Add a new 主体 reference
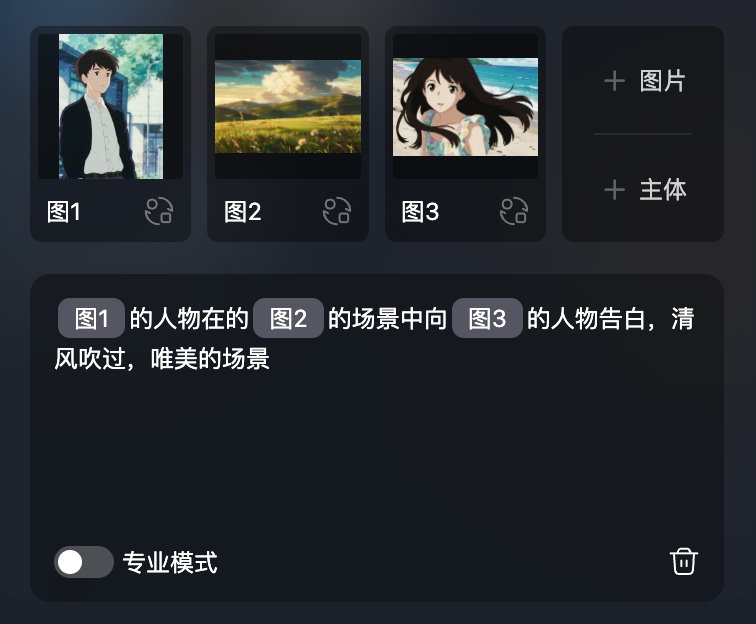The image size is (756, 624). coord(644,190)
